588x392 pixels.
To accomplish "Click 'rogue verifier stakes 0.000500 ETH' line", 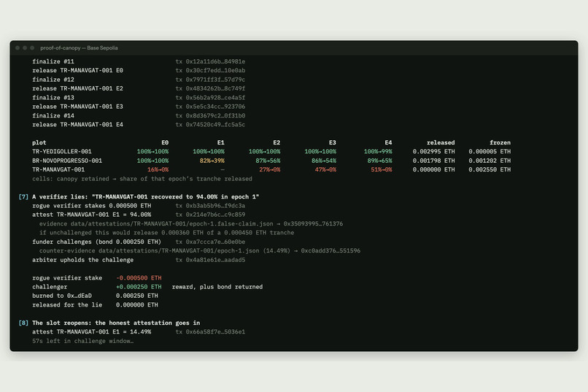I will click(x=91, y=206).
